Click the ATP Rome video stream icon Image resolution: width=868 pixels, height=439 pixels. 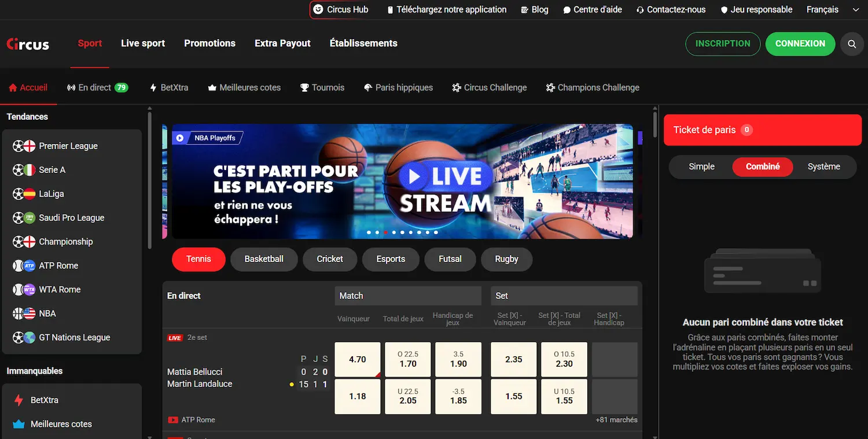(x=172, y=420)
